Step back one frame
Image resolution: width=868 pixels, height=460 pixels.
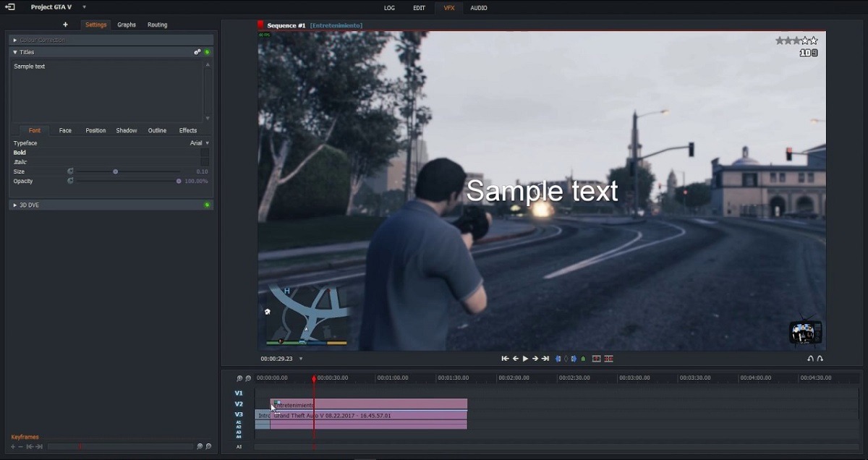tap(516, 359)
